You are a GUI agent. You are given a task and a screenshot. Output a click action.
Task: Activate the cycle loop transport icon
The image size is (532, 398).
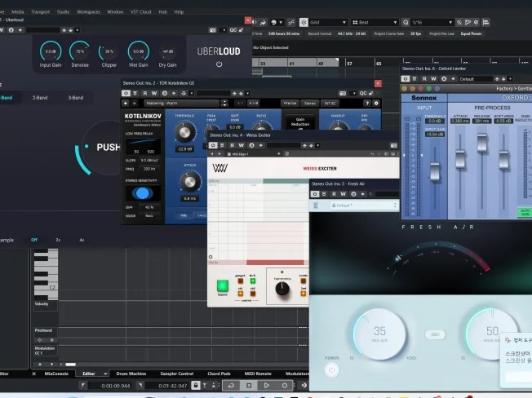tap(231, 385)
